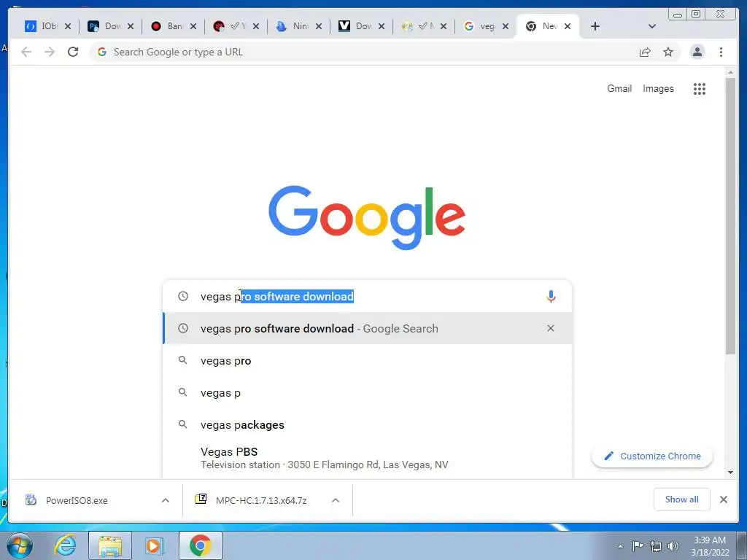Switch to the Photoshop 'Dow' tab
Image resolution: width=747 pixels, height=560 pixels.
coord(106,26)
